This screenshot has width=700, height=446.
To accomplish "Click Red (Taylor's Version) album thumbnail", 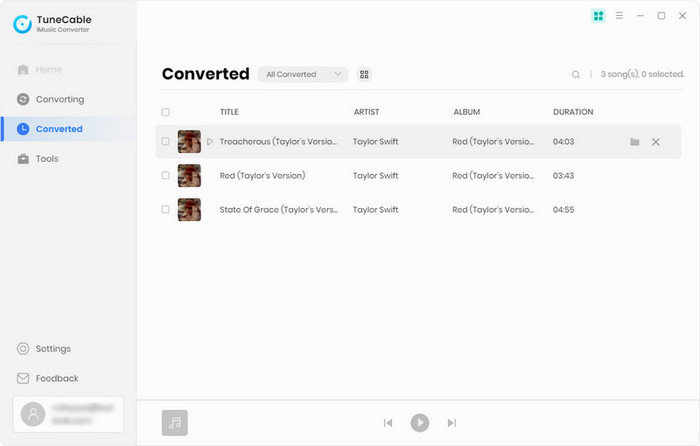I will 189,175.
